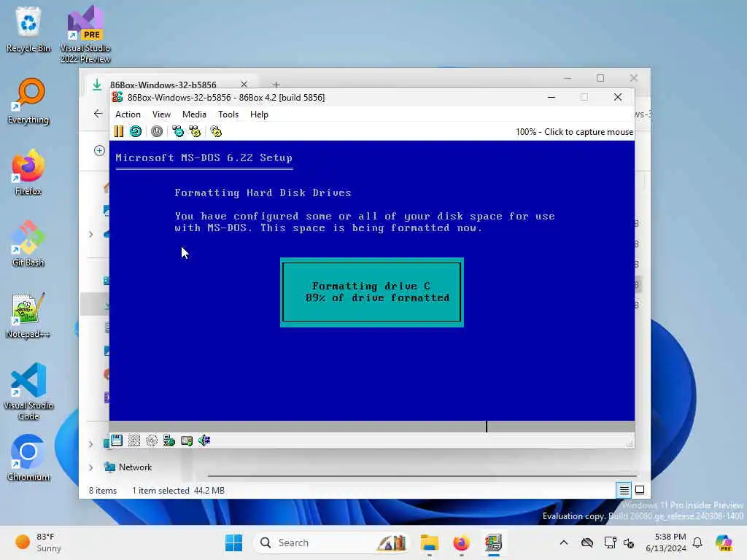Expand the Network tree node
Viewport: 747px width, 560px height.
coord(90,467)
